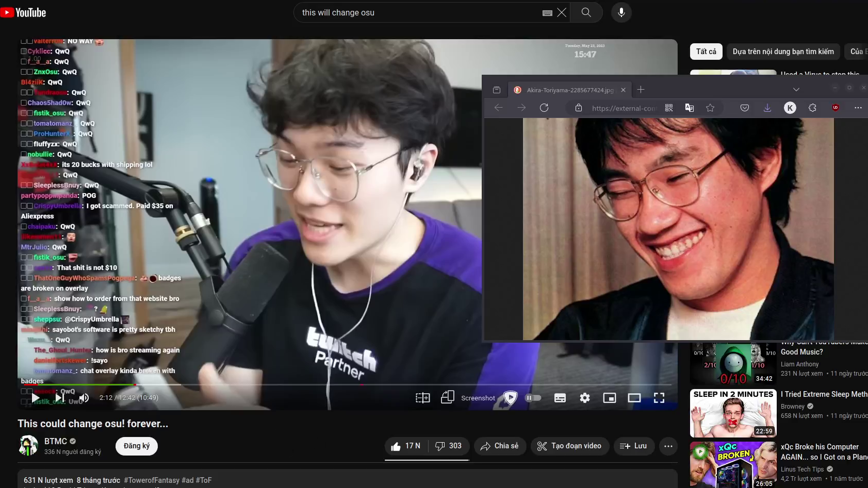Click the "Đăng ký" subscribe button

[137, 446]
